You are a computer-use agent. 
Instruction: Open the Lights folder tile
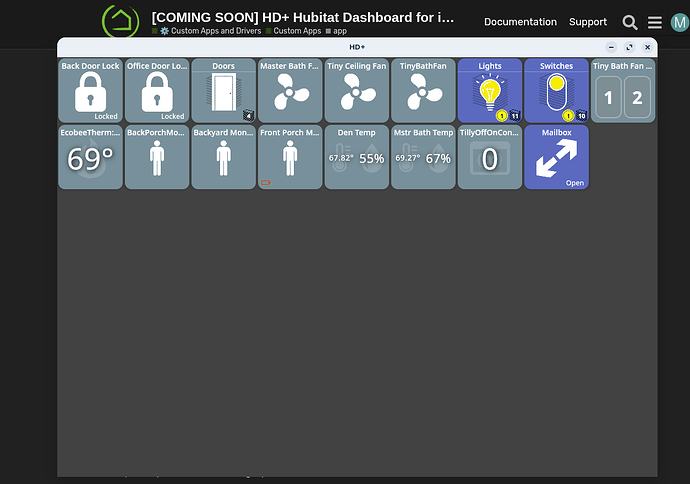(x=490, y=91)
